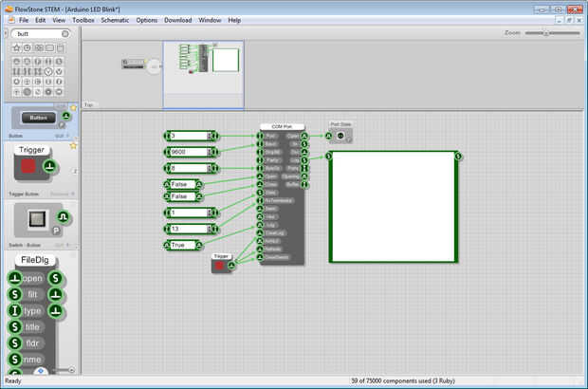The height and width of the screenshot is (389, 588).
Task: Open the View menu
Action: pos(59,20)
